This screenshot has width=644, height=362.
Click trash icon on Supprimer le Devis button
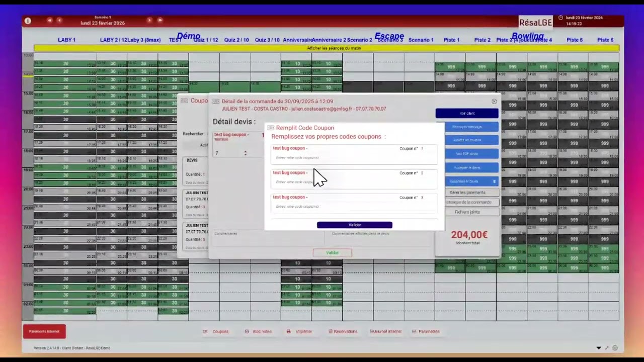(x=494, y=182)
